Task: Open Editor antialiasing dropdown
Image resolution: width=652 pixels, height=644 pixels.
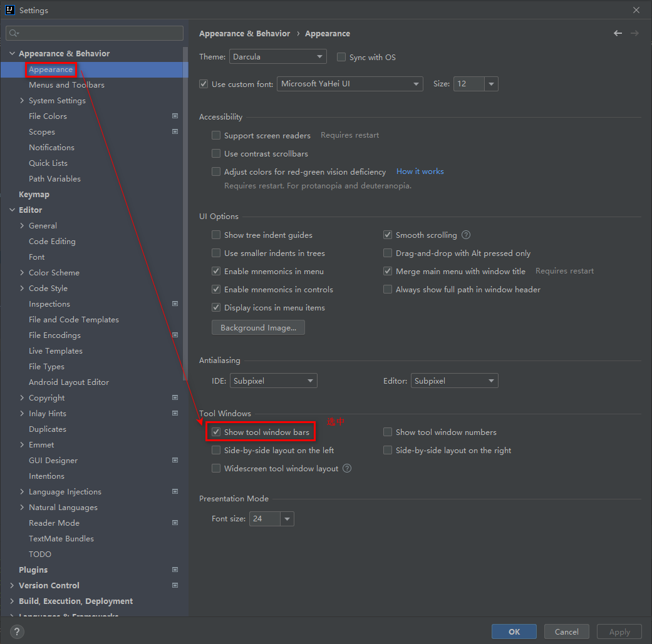Action: [455, 381]
